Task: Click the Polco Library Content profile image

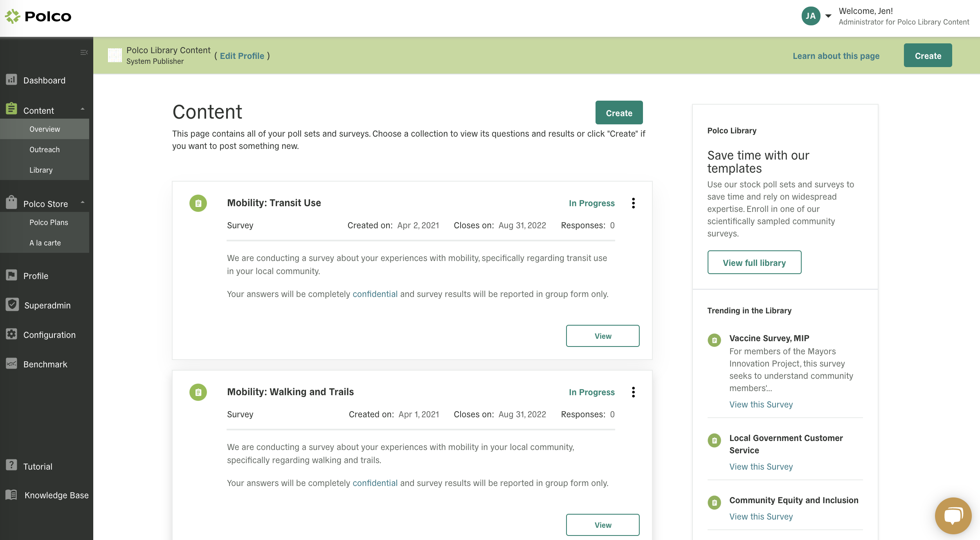Action: point(115,55)
